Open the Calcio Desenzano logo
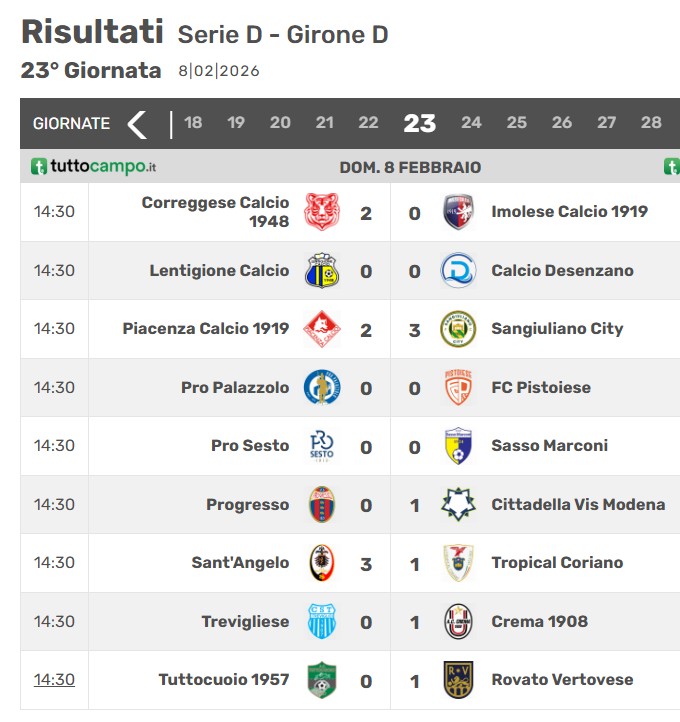 click(x=458, y=270)
